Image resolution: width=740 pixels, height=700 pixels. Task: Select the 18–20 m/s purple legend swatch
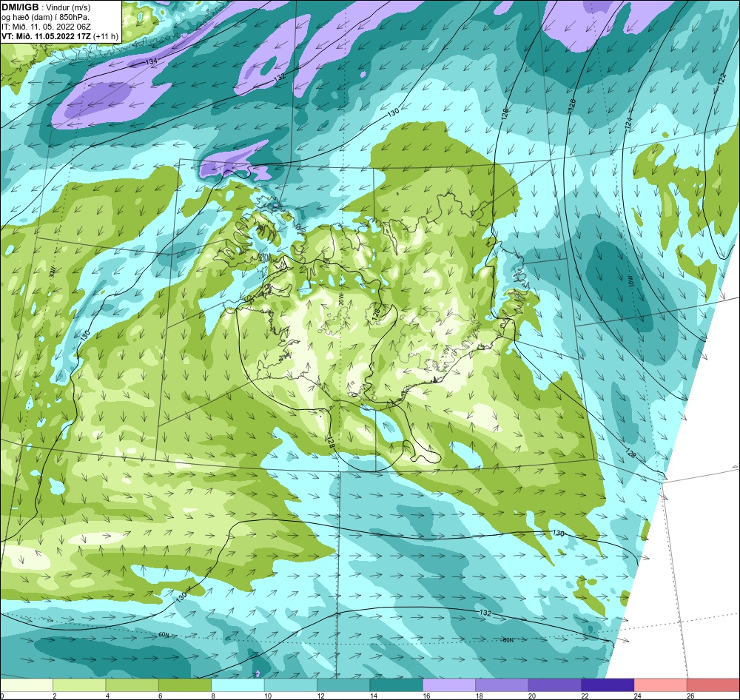pyautogui.click(x=502, y=684)
